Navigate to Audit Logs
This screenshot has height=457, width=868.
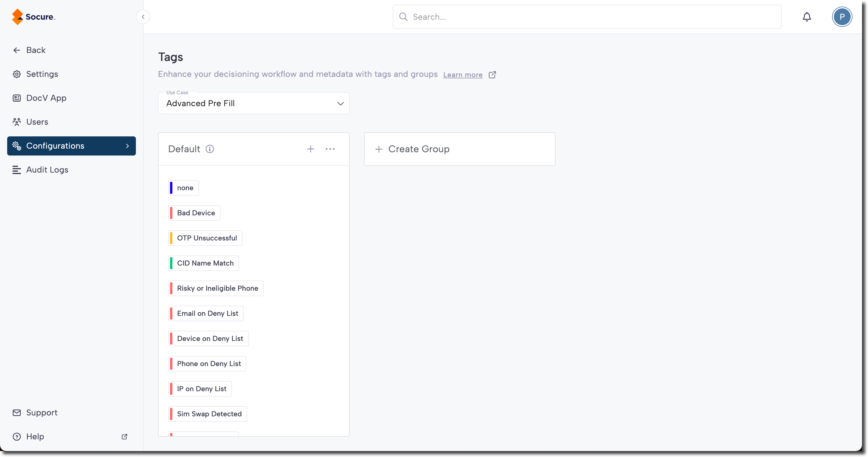pyautogui.click(x=47, y=170)
